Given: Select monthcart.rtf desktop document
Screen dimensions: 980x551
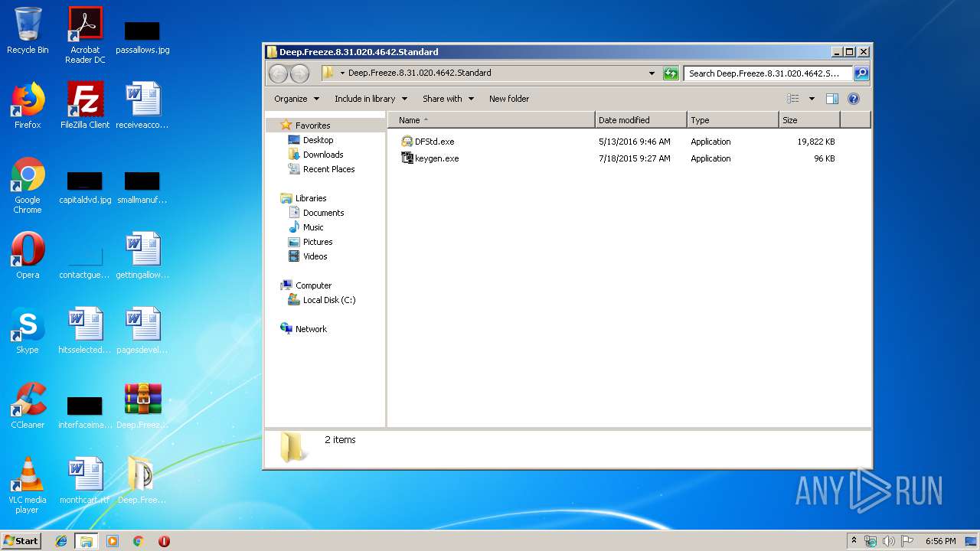Looking at the screenshot, I should pyautogui.click(x=85, y=481).
